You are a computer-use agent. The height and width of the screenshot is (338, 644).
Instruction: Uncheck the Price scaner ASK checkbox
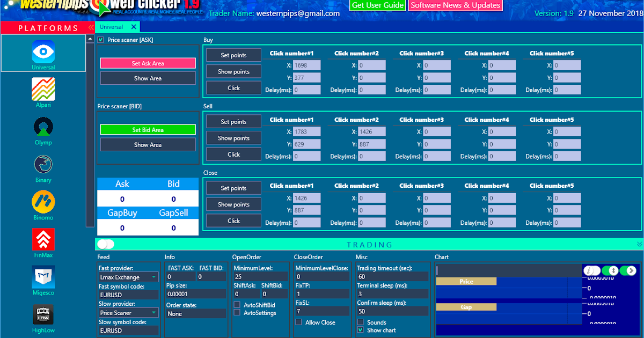coord(100,39)
